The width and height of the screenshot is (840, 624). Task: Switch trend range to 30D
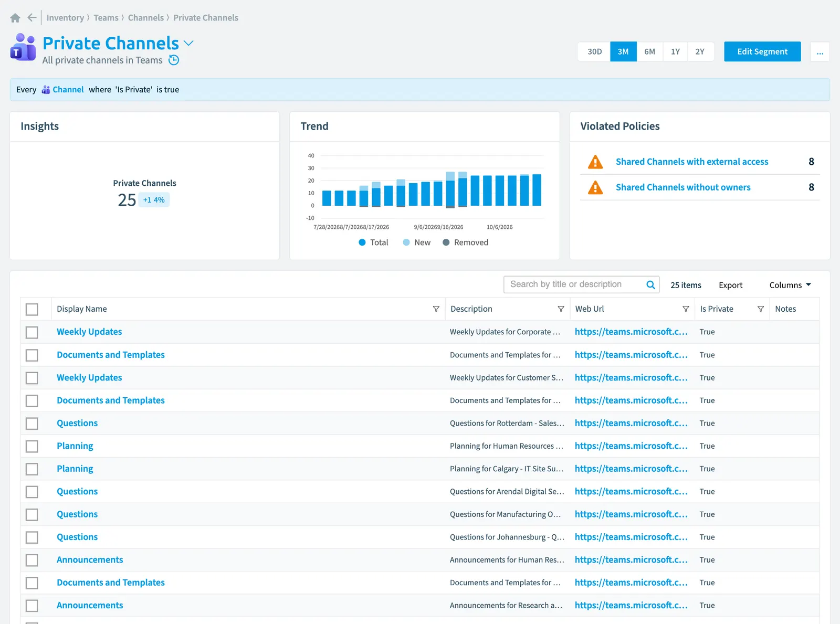[594, 51]
